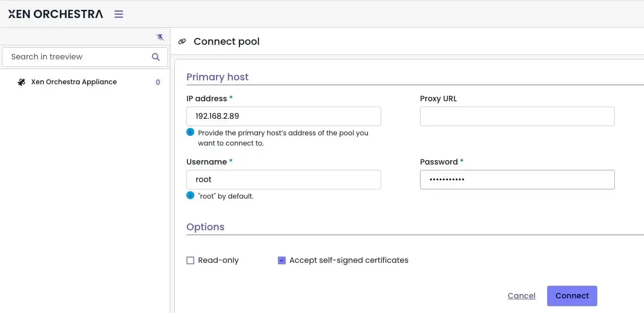Focus the Search in treeview field
This screenshot has height=313, width=644.
(x=78, y=57)
